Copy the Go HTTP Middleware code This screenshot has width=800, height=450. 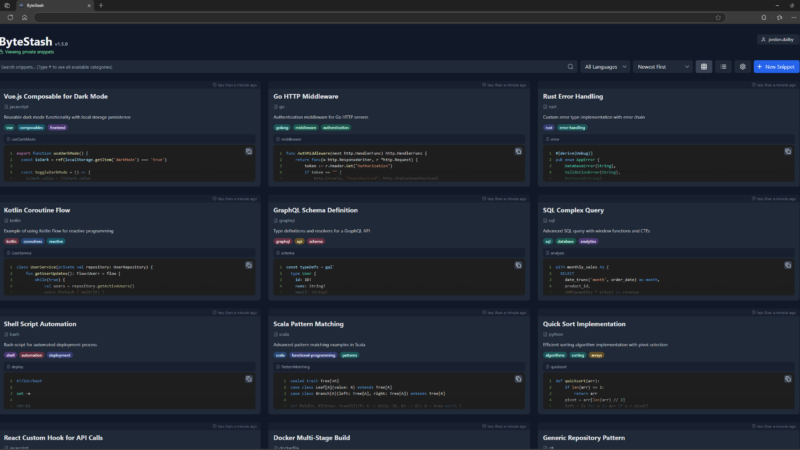518,151
